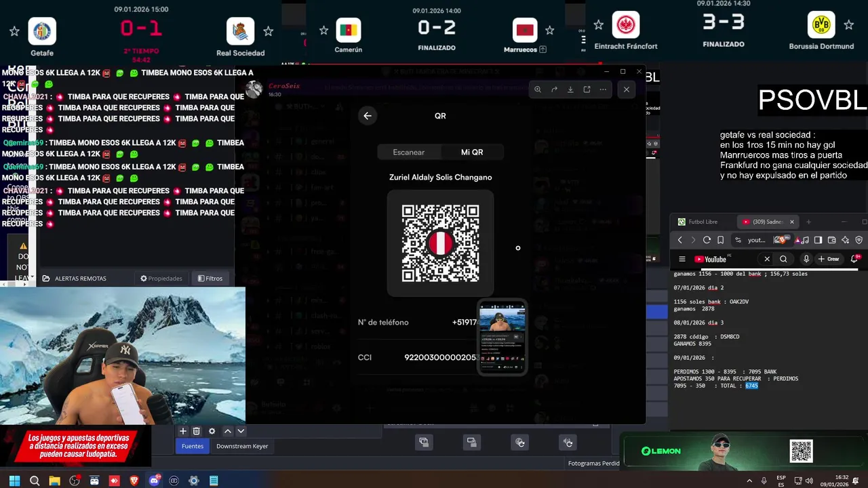
Task: Click the YouTube search magnifier
Action: point(783,259)
